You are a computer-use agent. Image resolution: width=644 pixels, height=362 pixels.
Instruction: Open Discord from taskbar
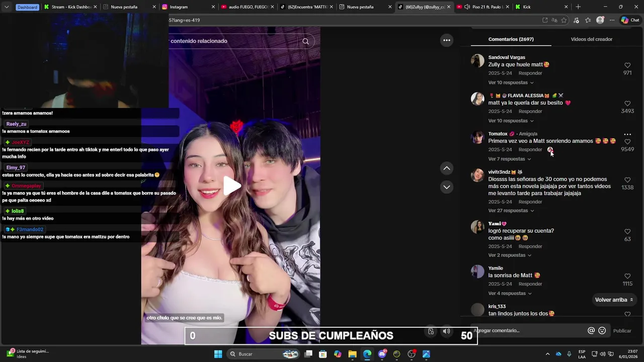coord(382,354)
